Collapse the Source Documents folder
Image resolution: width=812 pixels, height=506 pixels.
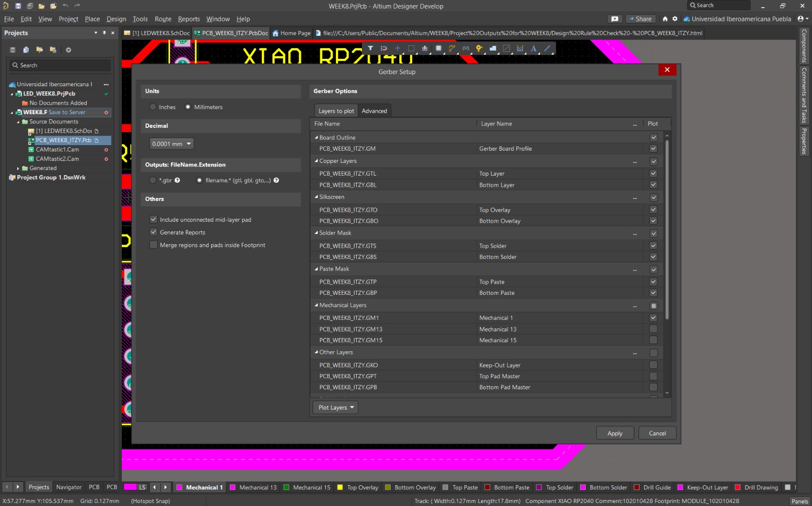(x=18, y=122)
